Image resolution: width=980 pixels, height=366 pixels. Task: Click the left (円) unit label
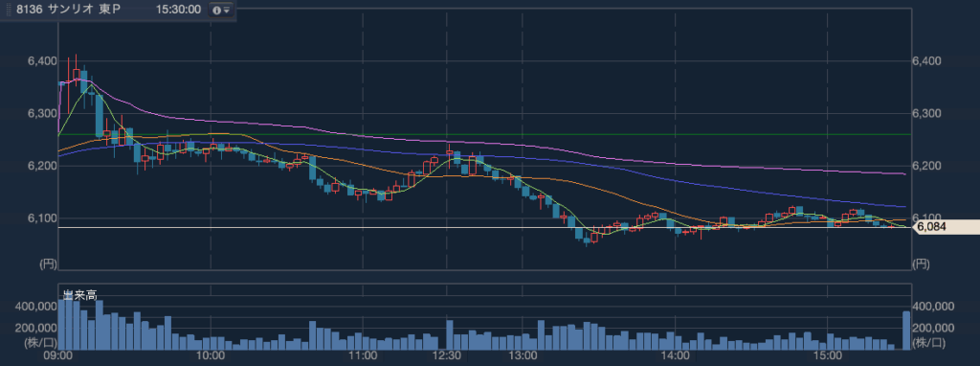(47, 264)
